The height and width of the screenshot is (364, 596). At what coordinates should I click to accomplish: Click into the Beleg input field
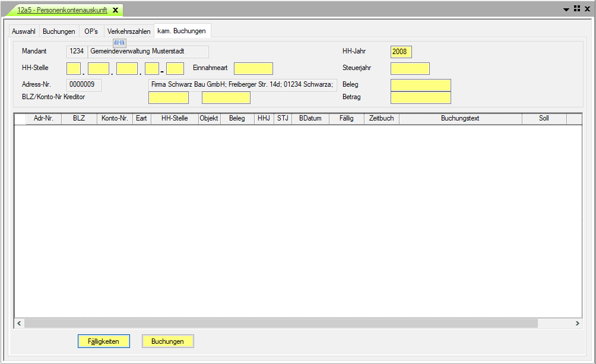(x=420, y=85)
